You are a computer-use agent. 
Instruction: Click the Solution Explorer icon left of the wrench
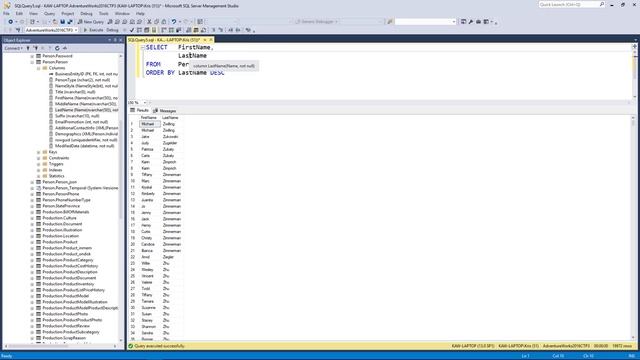point(463,22)
